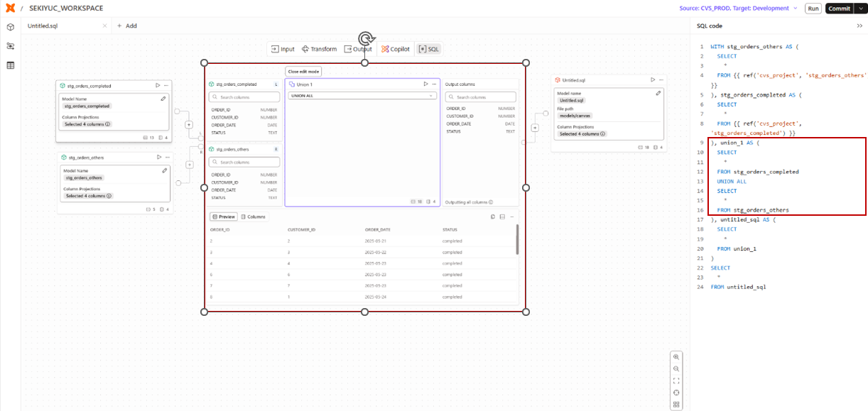
Task: Collapse the SQL code panel with chevrons
Action: tap(859, 26)
